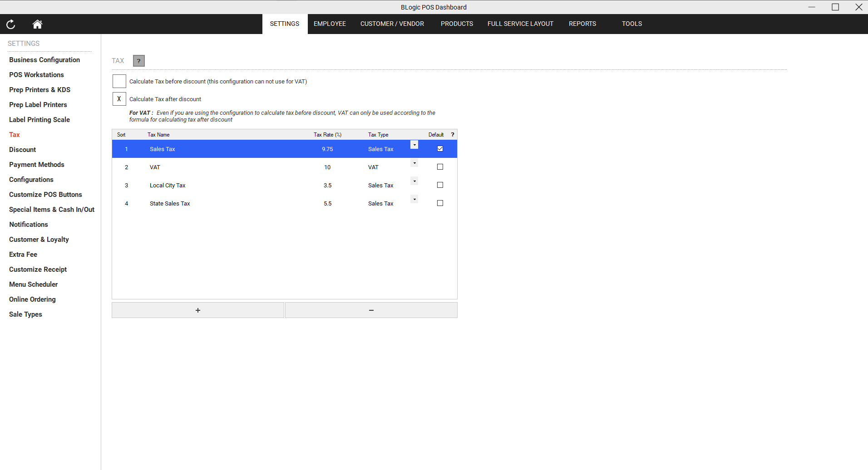
Task: Select the VAT tax name cell
Action: (155, 167)
